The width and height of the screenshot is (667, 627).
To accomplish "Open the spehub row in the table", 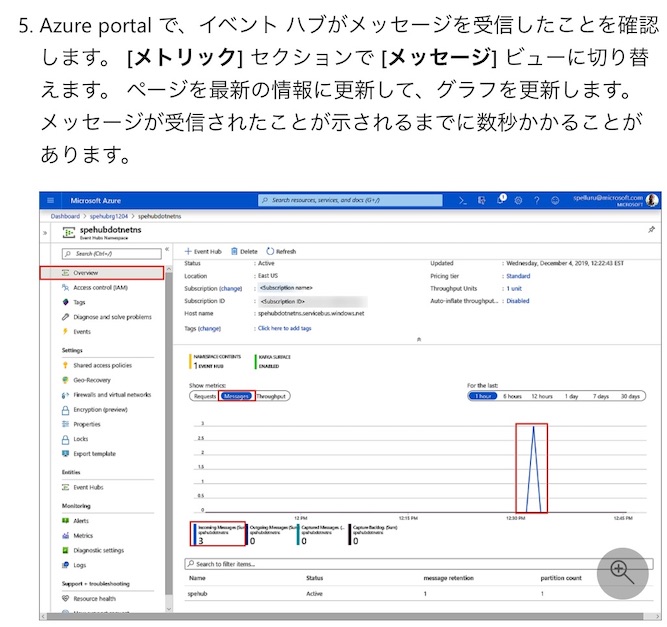I will coord(419,593).
